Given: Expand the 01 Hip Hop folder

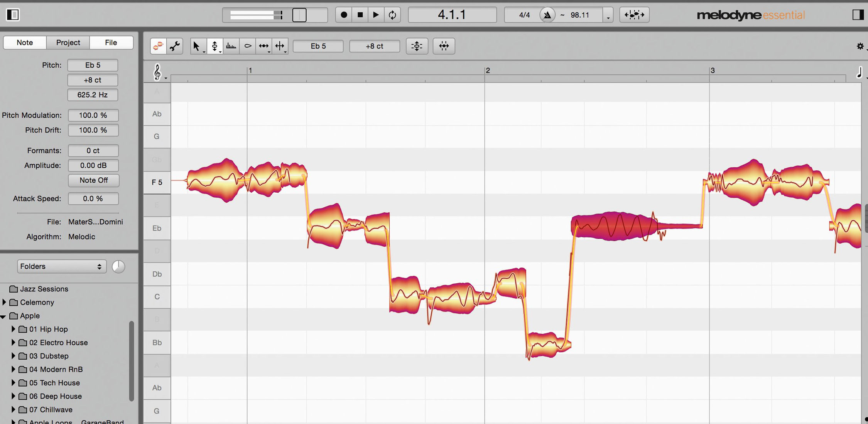Looking at the screenshot, I should 14,329.
